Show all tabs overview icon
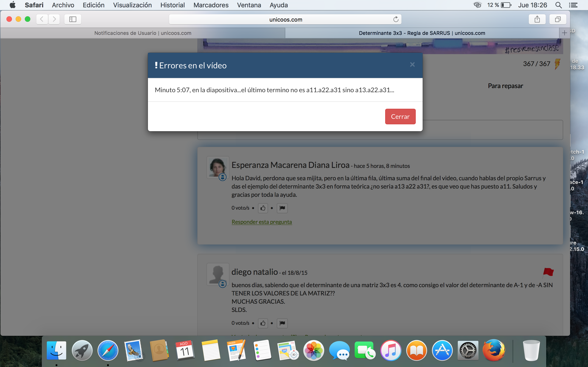The height and width of the screenshot is (367, 588). tap(558, 19)
